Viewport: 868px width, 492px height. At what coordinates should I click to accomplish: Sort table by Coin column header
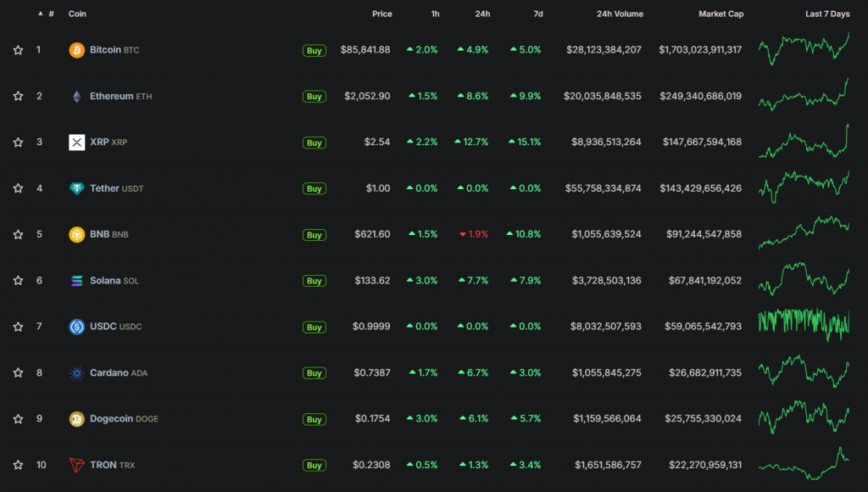pyautogui.click(x=77, y=14)
